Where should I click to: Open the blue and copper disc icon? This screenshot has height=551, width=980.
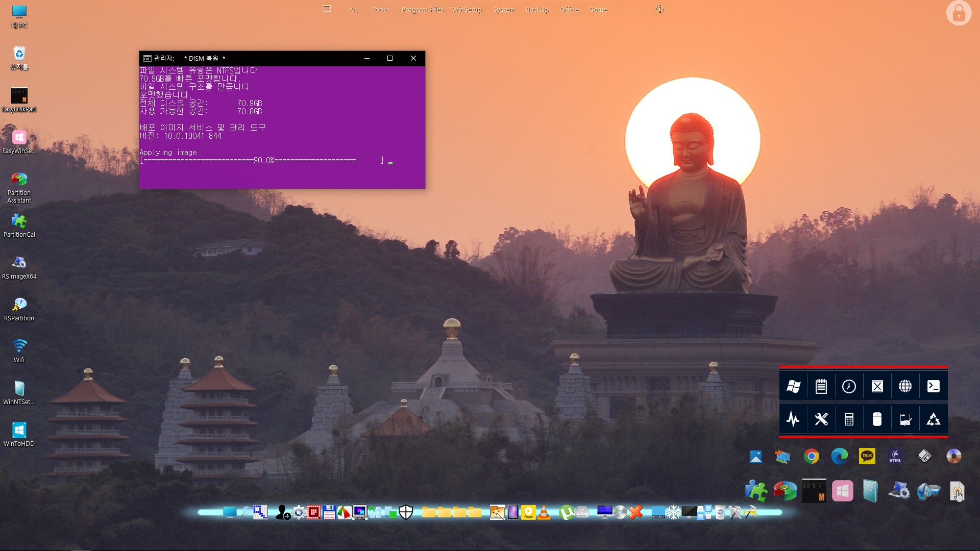(x=953, y=456)
